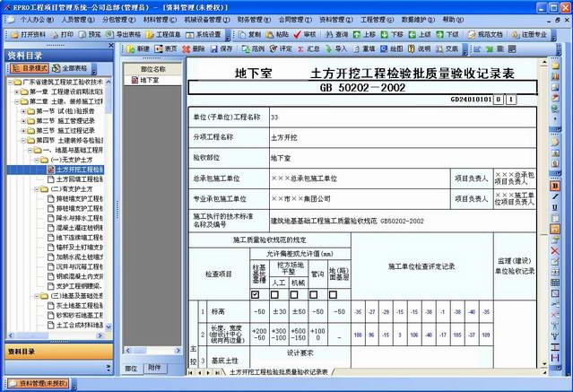
Task: Expand 第三节 施工过程记录 node
Action: tap(23, 131)
